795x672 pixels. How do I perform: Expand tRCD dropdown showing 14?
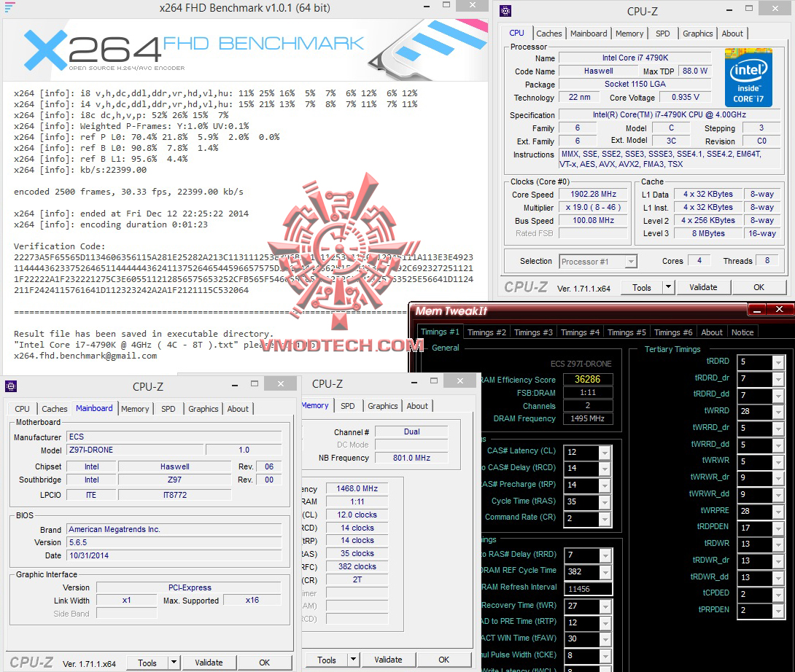(605, 468)
